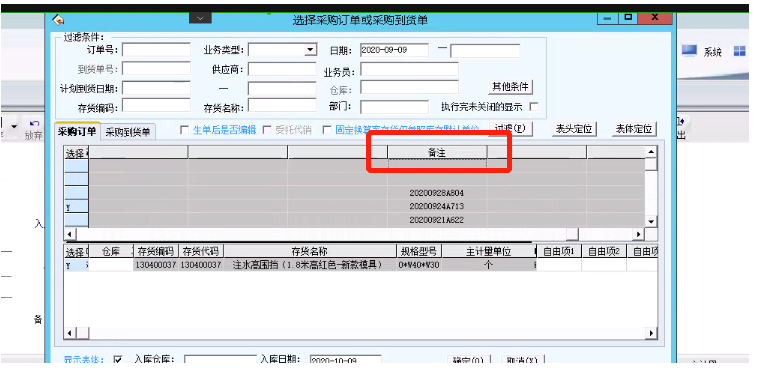
Task: Toggle the 生单后是否编辑 checkbox
Action: [x=184, y=130]
